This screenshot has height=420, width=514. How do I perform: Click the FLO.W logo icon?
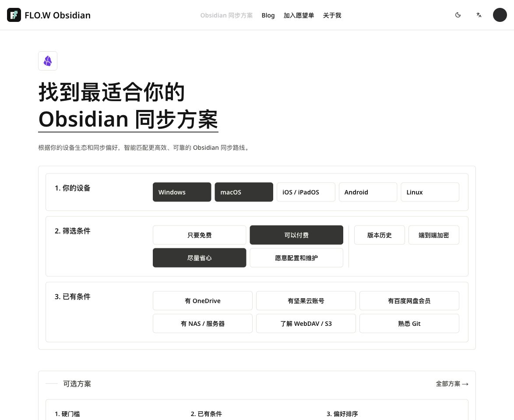tap(14, 15)
